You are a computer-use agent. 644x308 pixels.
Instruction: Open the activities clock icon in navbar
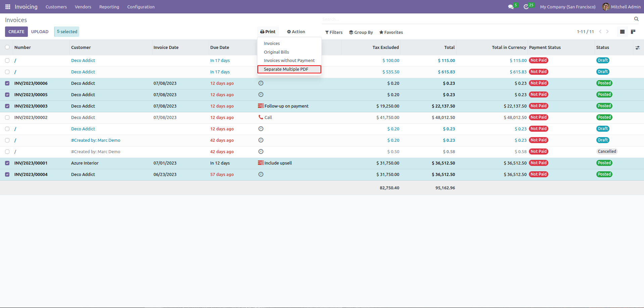click(526, 7)
